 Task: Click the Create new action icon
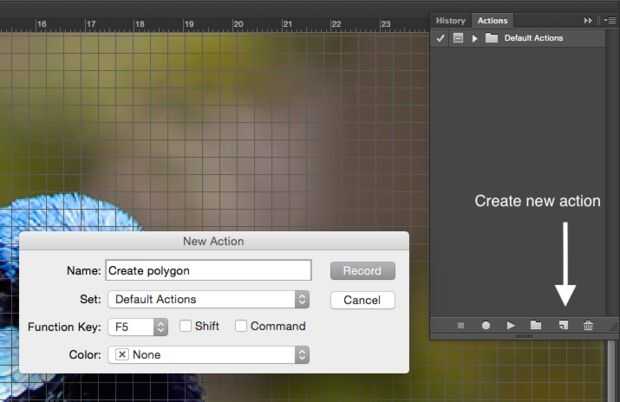point(563,325)
